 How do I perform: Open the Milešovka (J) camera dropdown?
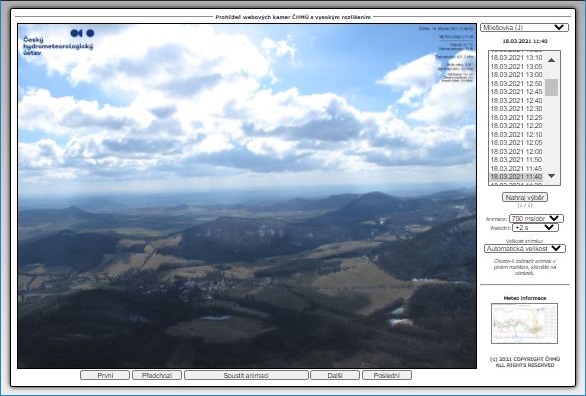[524, 28]
